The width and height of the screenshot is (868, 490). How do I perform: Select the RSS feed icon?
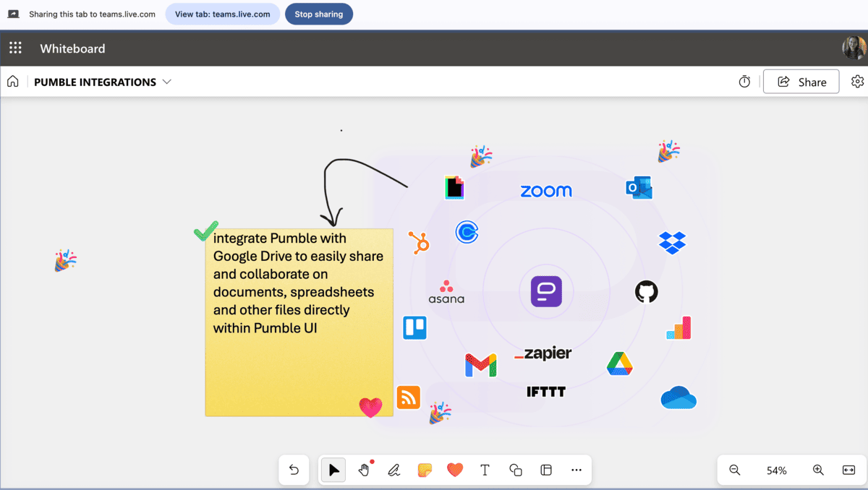click(x=409, y=397)
